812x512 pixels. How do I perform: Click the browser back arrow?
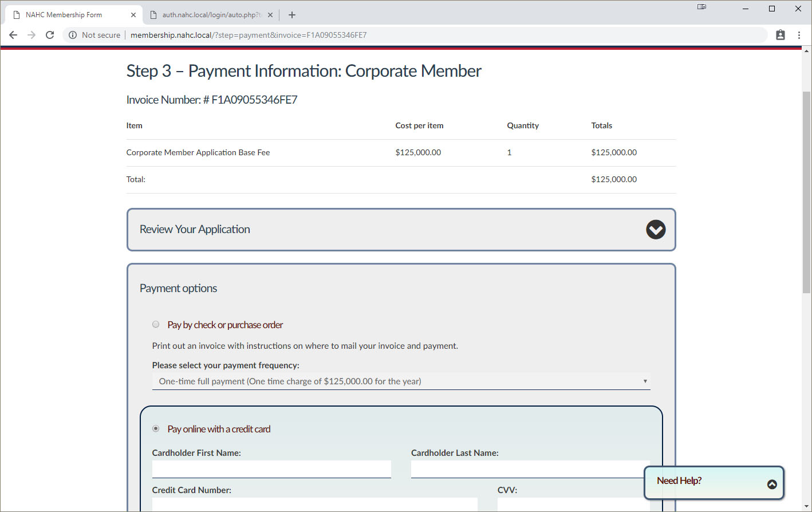click(x=13, y=35)
